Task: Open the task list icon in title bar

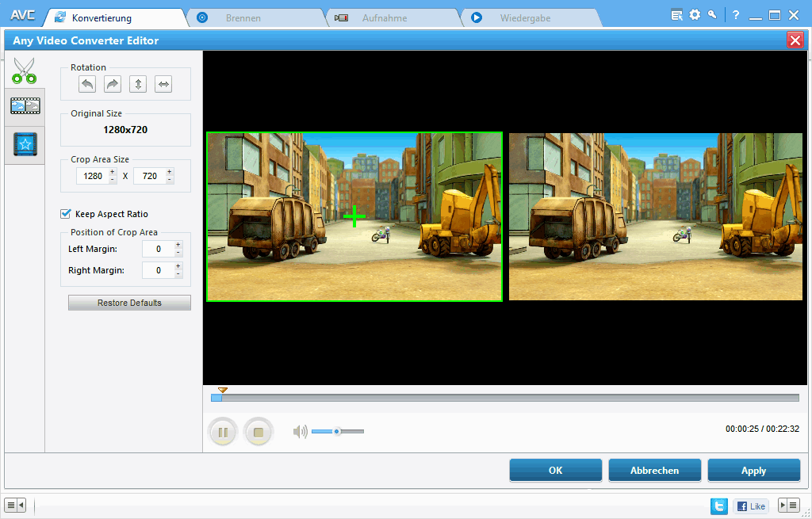Action: tap(676, 15)
